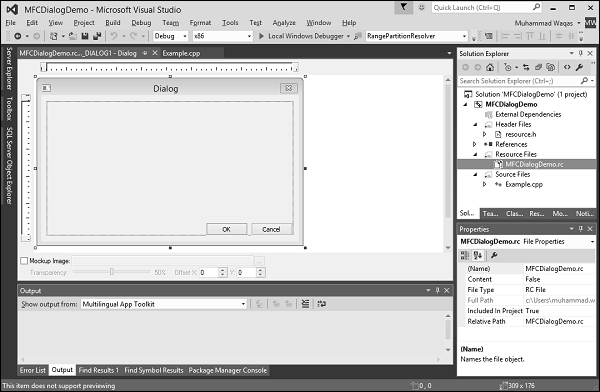Open the Toolbox side panel
Viewport: 600px width, 392px height.
click(9, 109)
